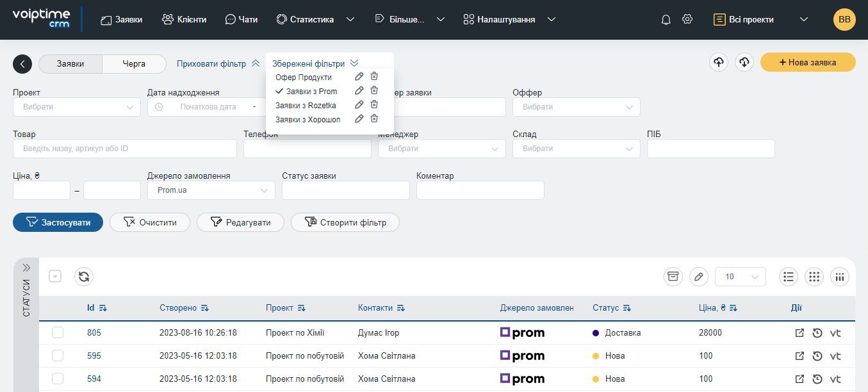
Task: Select saved filter Заявки з Rozetka
Action: [x=306, y=105]
